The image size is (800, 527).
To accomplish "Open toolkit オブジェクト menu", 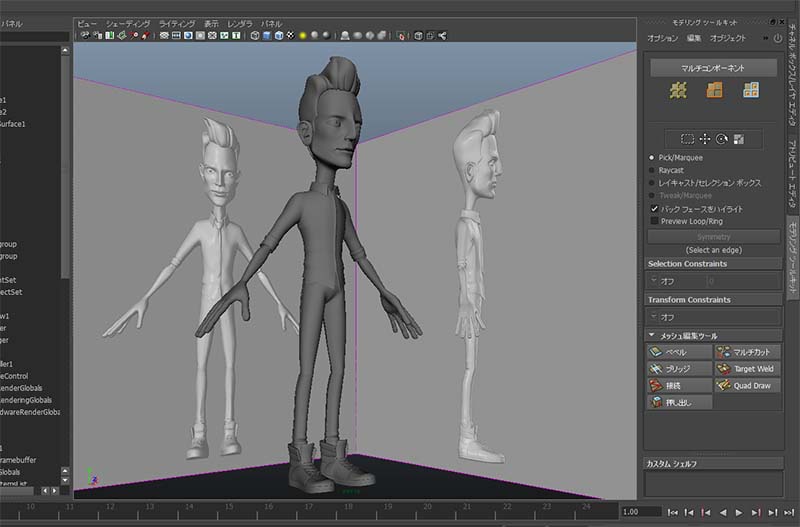I will point(728,38).
